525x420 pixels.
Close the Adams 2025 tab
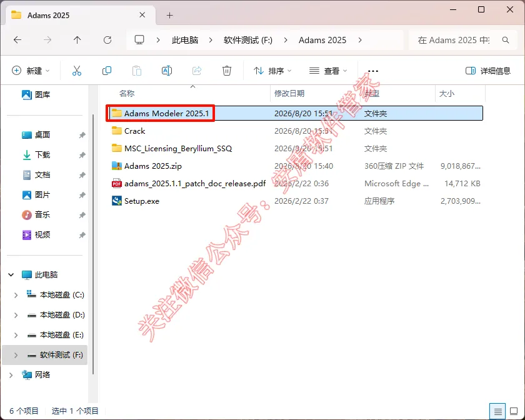[142, 15]
